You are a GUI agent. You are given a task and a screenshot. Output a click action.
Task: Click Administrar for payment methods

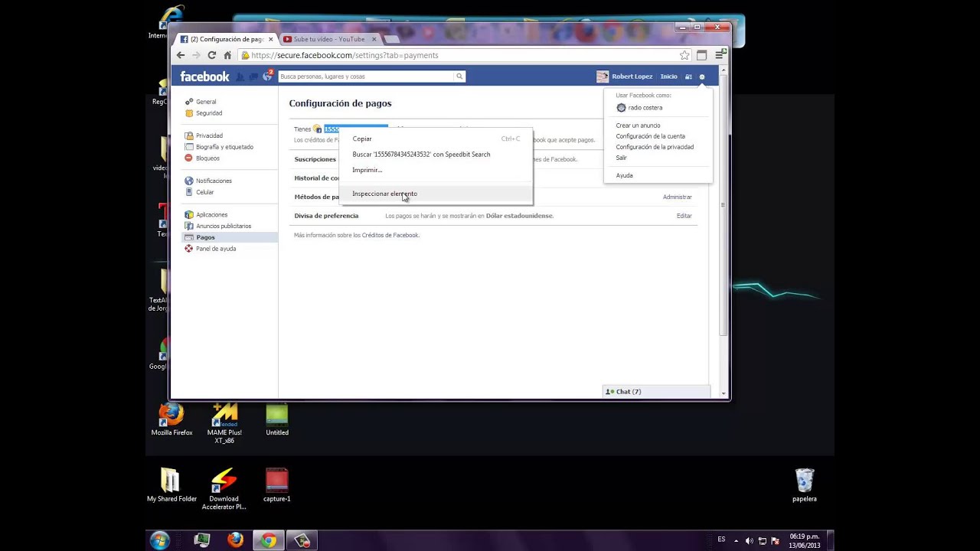coord(677,197)
